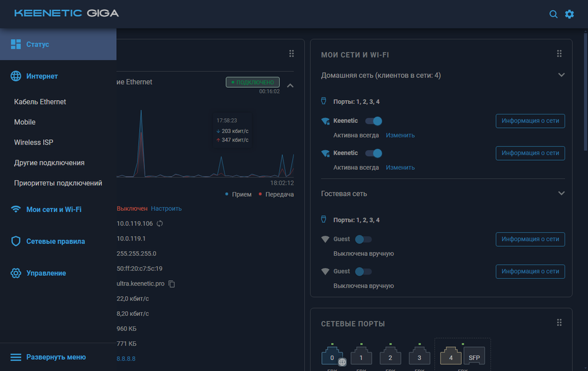Screen dimensions: 588x371
Task: Click network port 1 icon
Action: [x=361, y=356]
